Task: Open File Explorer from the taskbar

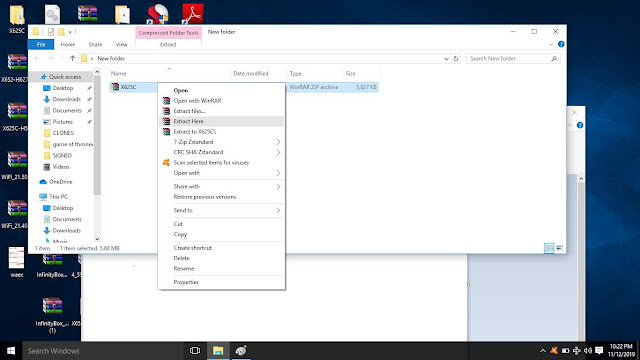Action: pyautogui.click(x=218, y=351)
